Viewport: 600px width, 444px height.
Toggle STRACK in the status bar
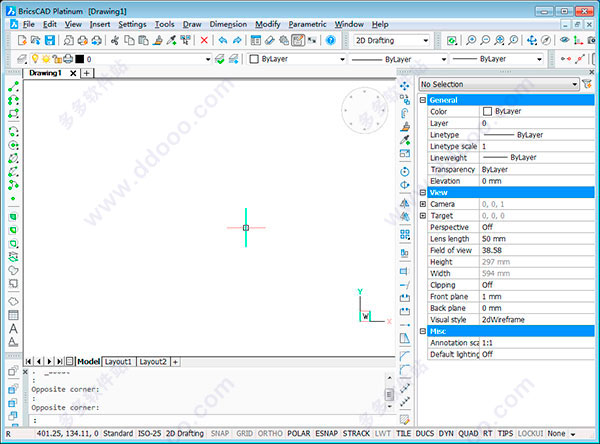[356, 433]
